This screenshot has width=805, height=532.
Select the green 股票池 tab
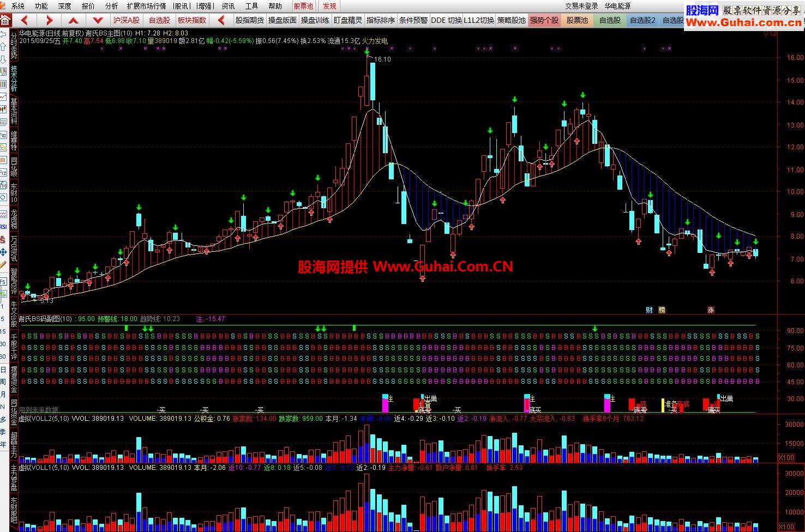pos(577,20)
